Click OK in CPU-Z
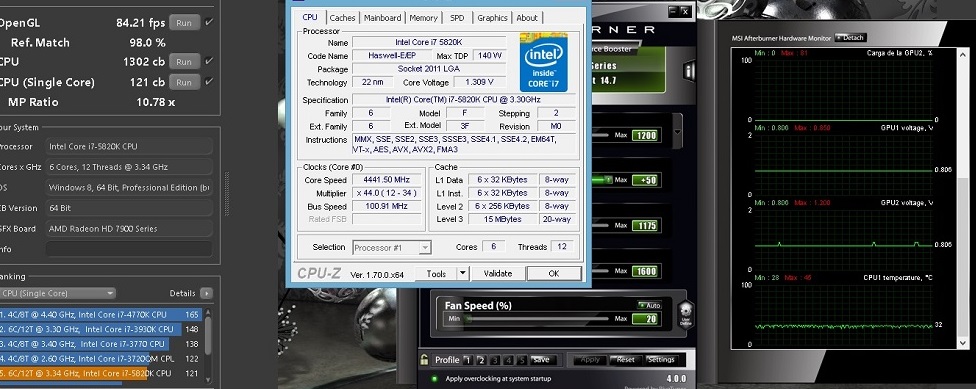The image size is (976, 389). [x=554, y=273]
